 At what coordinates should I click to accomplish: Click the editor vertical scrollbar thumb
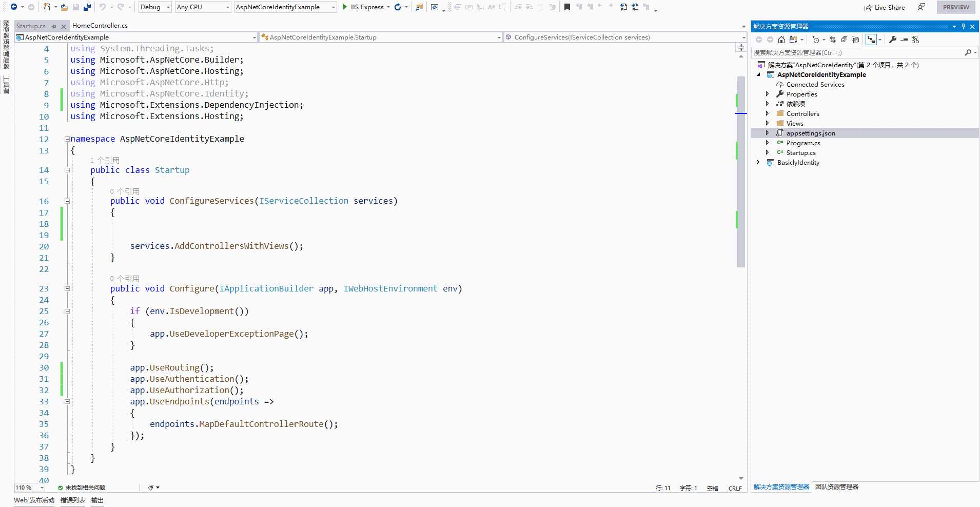coord(740,172)
